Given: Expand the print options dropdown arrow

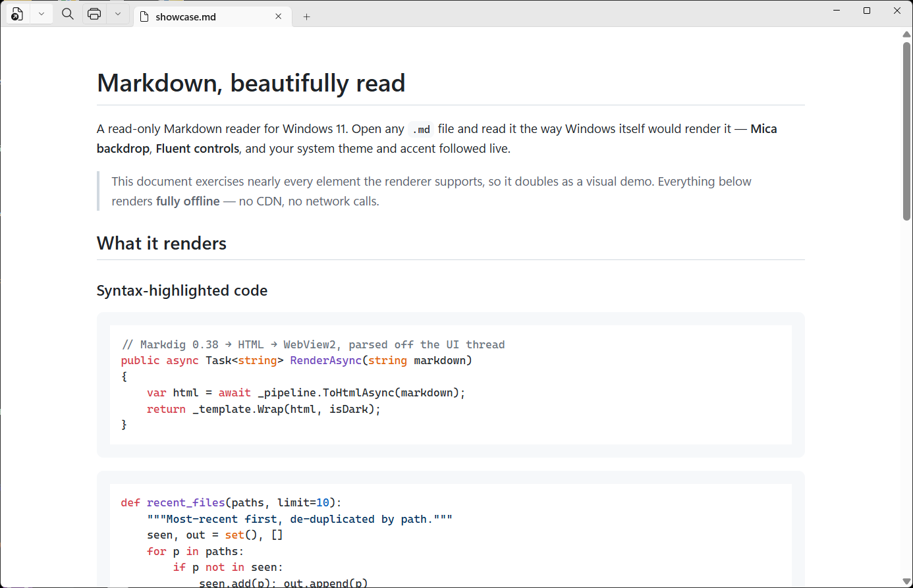Looking at the screenshot, I should coord(118,14).
